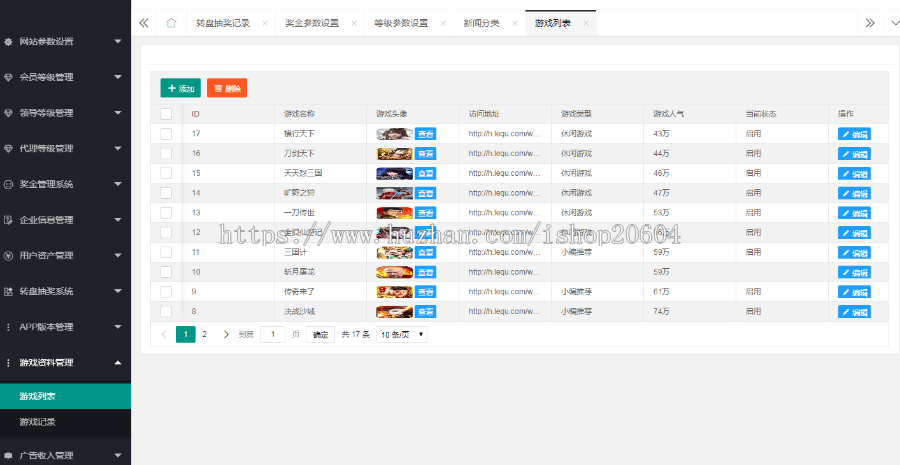Check the row with ID 14
The image size is (900, 465).
tap(166, 193)
